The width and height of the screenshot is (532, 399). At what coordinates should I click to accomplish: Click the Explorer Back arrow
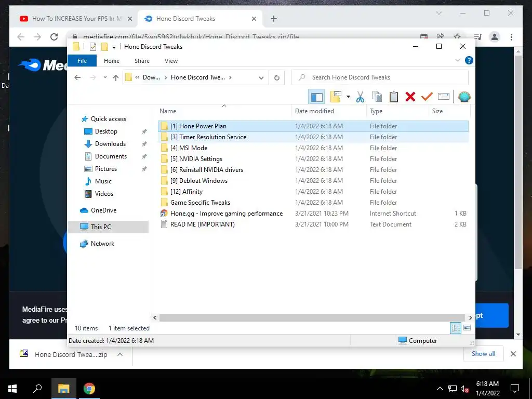tap(77, 77)
